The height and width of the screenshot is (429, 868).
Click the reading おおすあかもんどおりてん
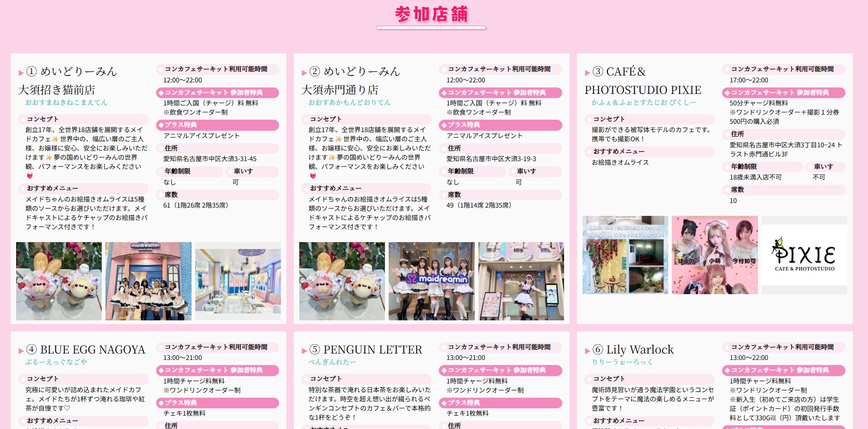(350, 102)
